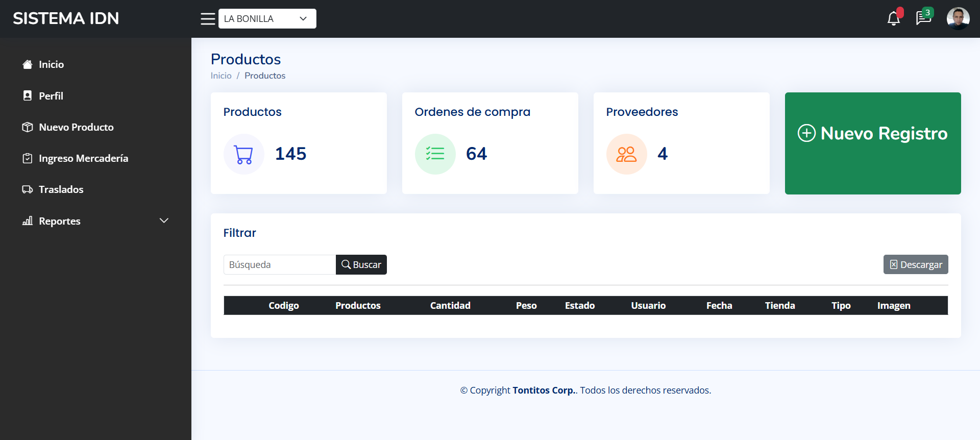Open Perfil from the sidebar
The image size is (980, 440).
(51, 96)
